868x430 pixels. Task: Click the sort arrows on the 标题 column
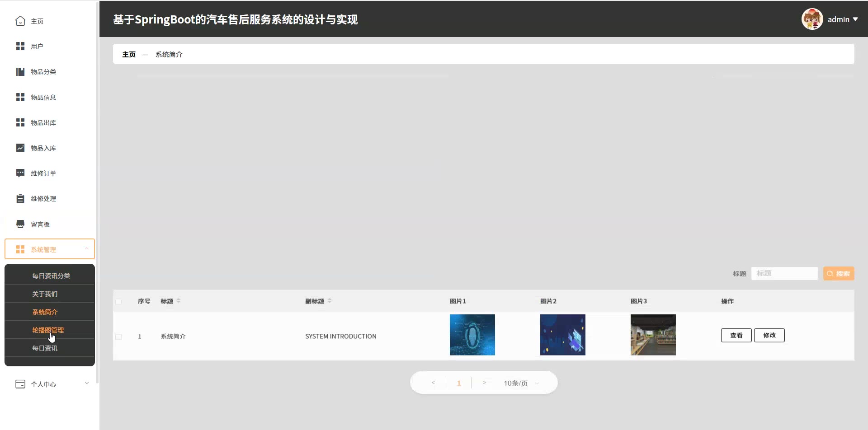coord(179,301)
